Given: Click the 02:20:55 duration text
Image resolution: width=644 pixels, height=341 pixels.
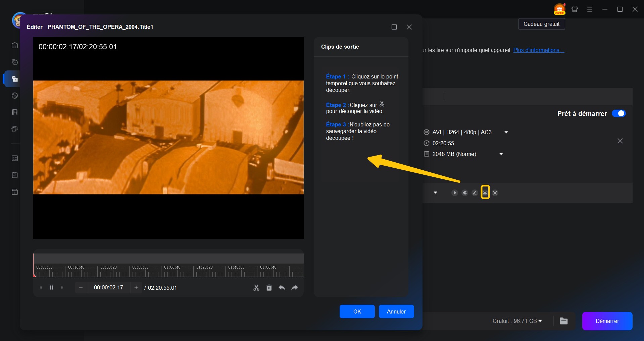Looking at the screenshot, I should [443, 143].
